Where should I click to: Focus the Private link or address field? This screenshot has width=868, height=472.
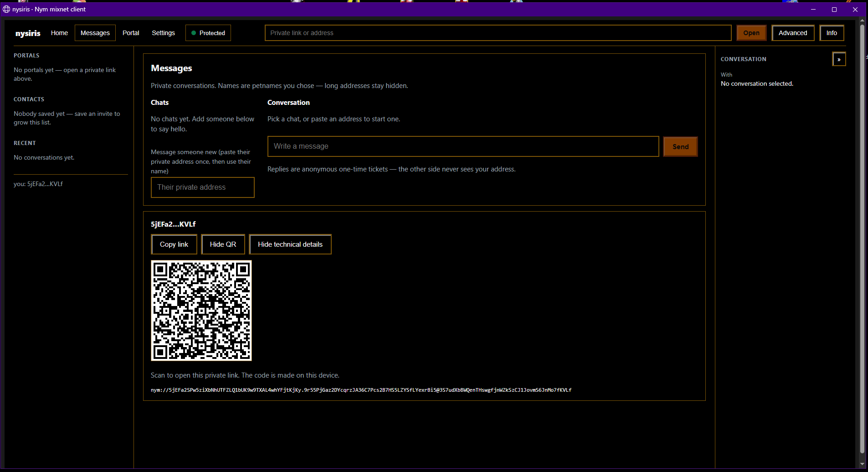[498, 33]
